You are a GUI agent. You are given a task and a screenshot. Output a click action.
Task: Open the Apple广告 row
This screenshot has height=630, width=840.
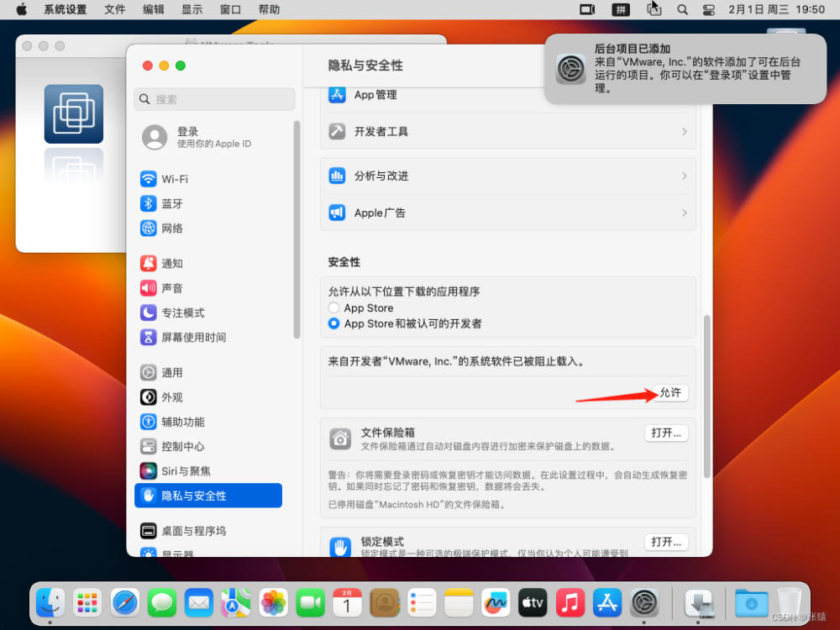[508, 213]
